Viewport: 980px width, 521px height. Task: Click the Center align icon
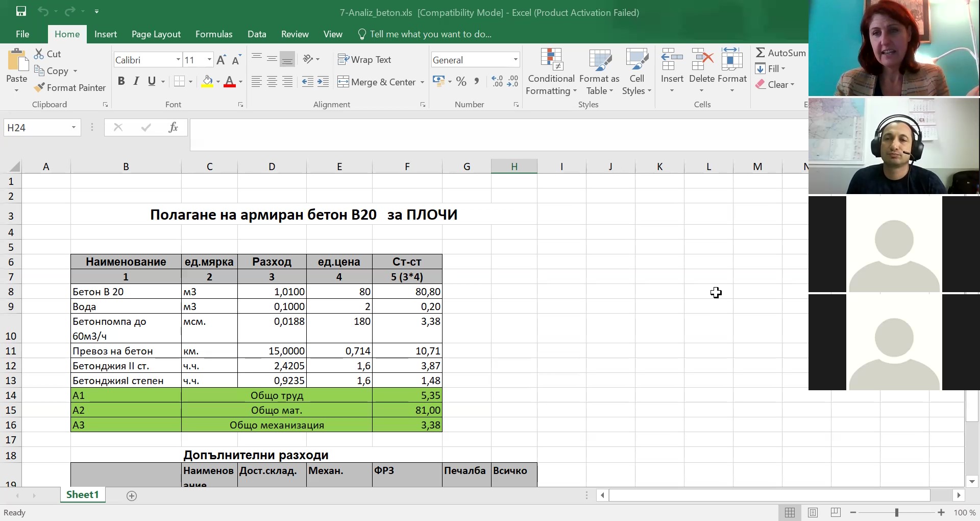[272, 82]
